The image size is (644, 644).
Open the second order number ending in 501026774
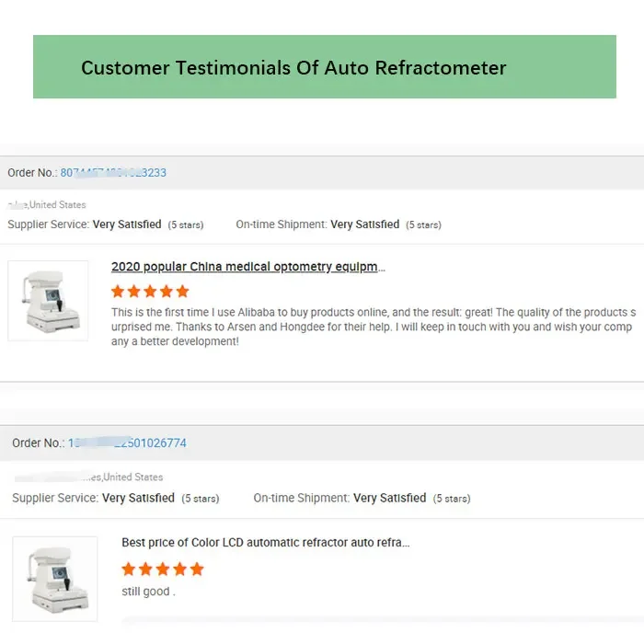click(x=127, y=443)
